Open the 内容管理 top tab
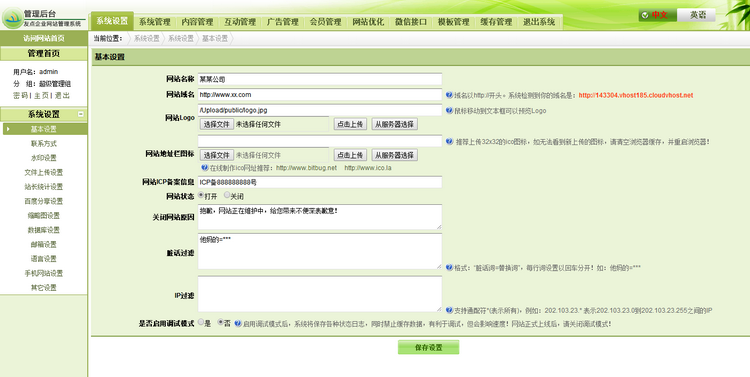This screenshot has width=750, height=377. [x=197, y=22]
